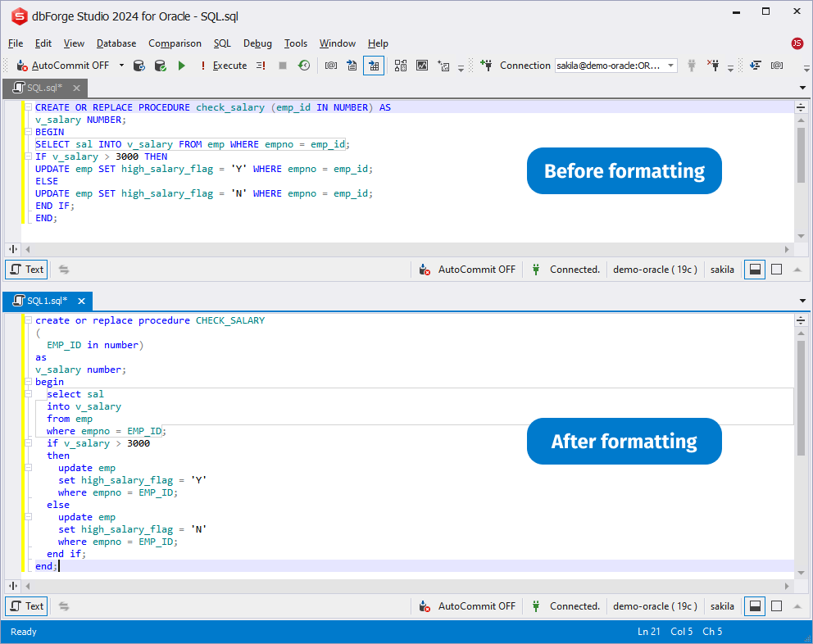The width and height of the screenshot is (813, 644).
Task: Collapse the lowercase begin block fold marker
Action: (x=29, y=382)
